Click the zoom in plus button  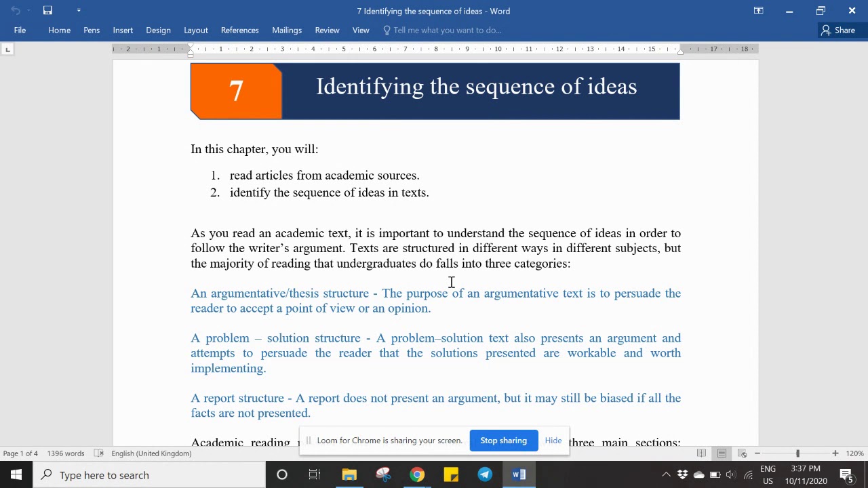[x=835, y=453]
